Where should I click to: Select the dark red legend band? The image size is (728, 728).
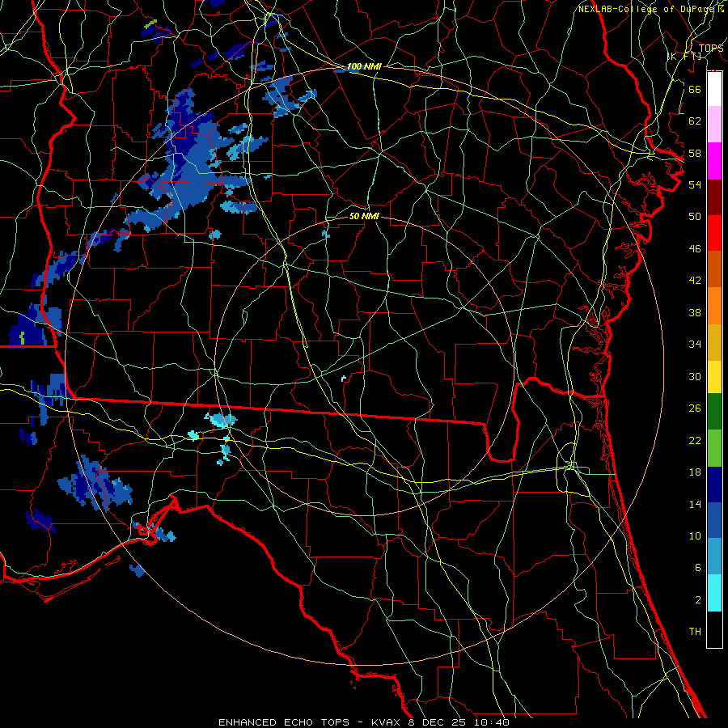coord(714,197)
